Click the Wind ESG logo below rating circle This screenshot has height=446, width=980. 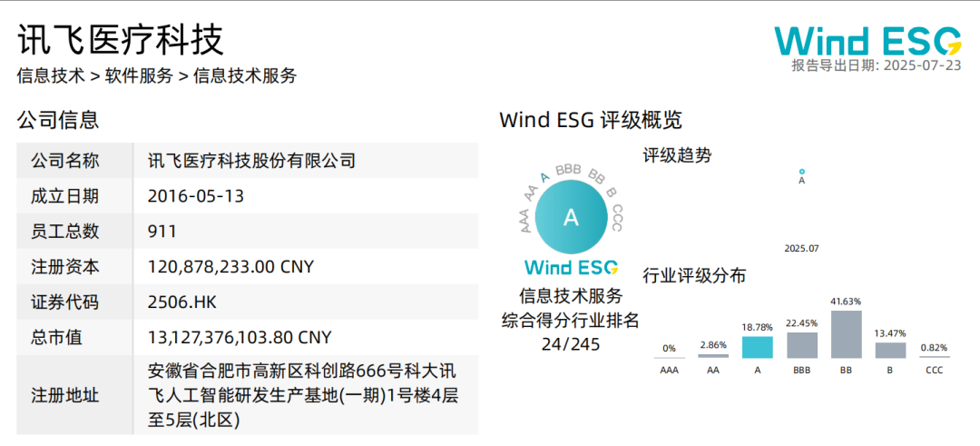tap(572, 267)
